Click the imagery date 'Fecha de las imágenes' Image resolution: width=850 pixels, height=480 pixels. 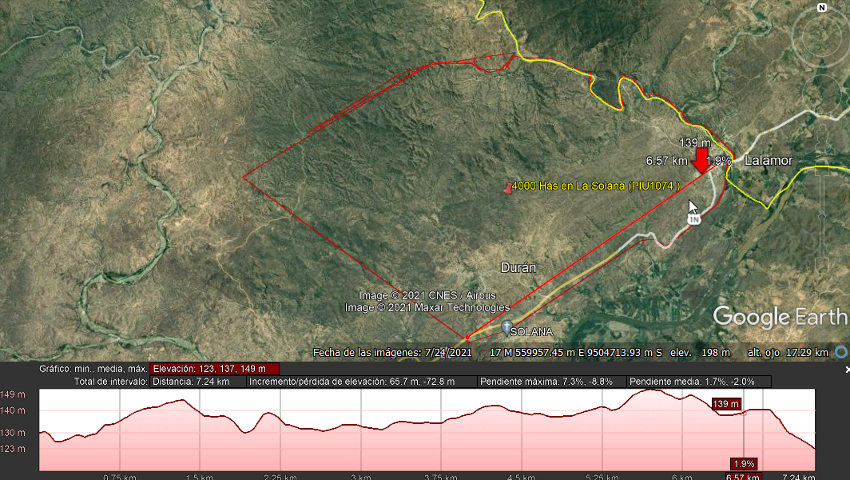click(x=392, y=352)
